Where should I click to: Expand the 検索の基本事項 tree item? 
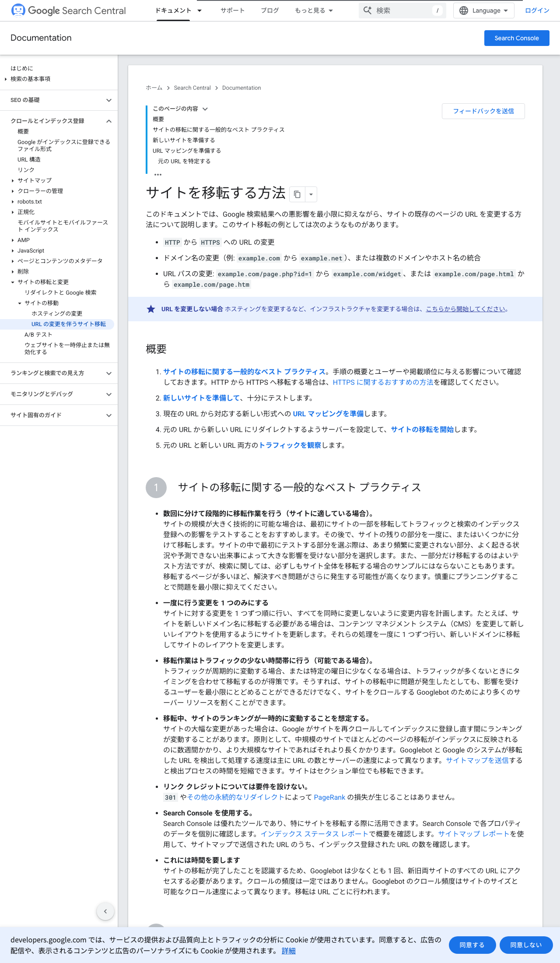pyautogui.click(x=6, y=79)
